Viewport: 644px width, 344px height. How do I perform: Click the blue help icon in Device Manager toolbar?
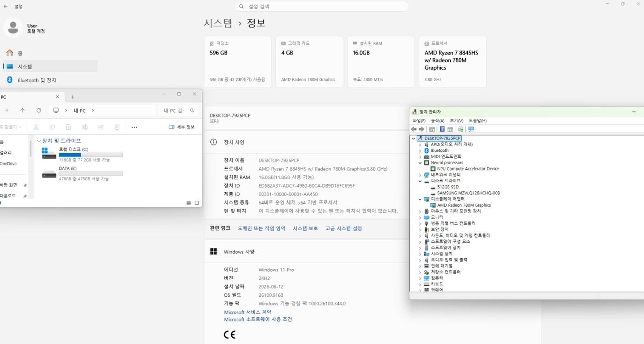pos(442,129)
